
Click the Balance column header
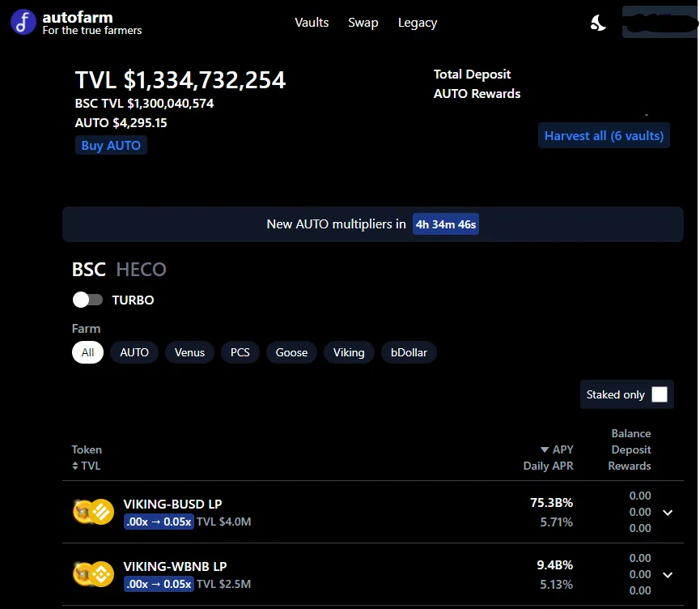pos(630,433)
